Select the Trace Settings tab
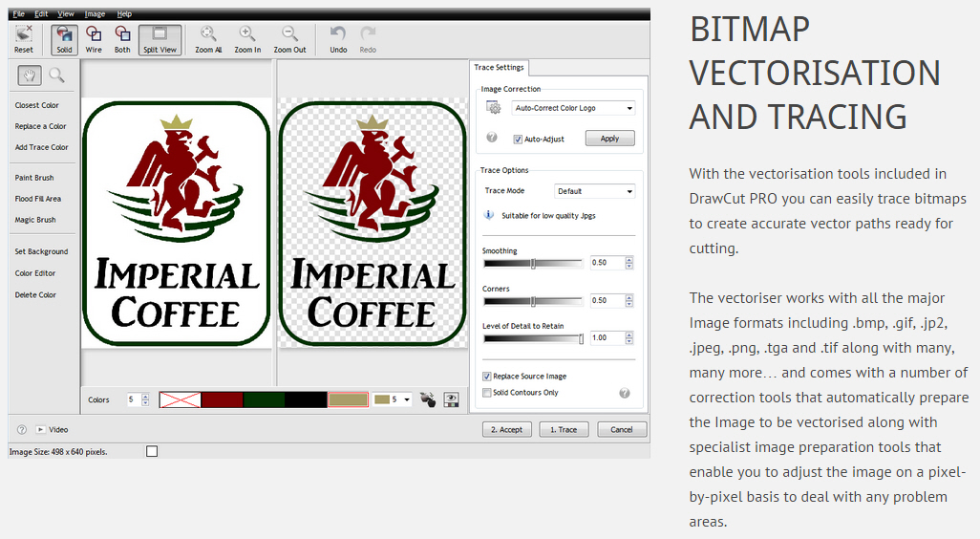Image resolution: width=980 pixels, height=539 pixels. 499,68
